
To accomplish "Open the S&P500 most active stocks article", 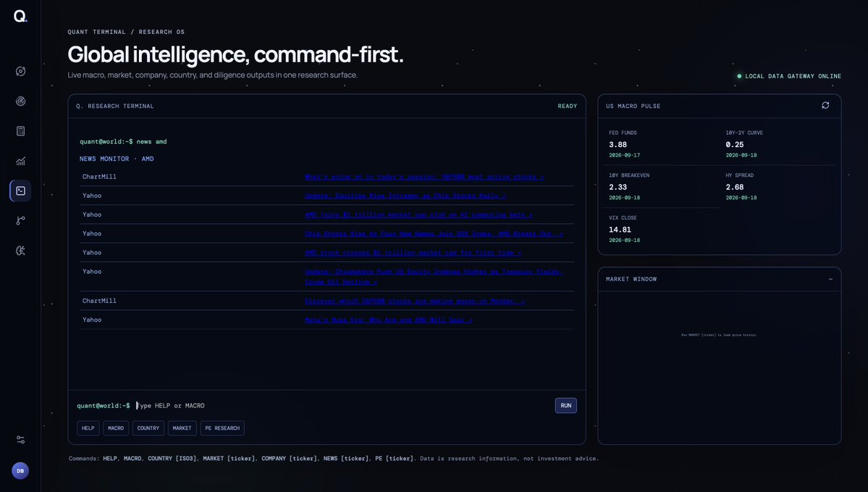I will pyautogui.click(x=424, y=178).
